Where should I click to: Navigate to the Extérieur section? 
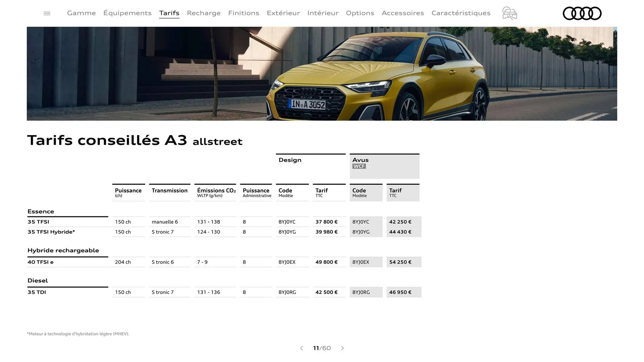click(283, 13)
